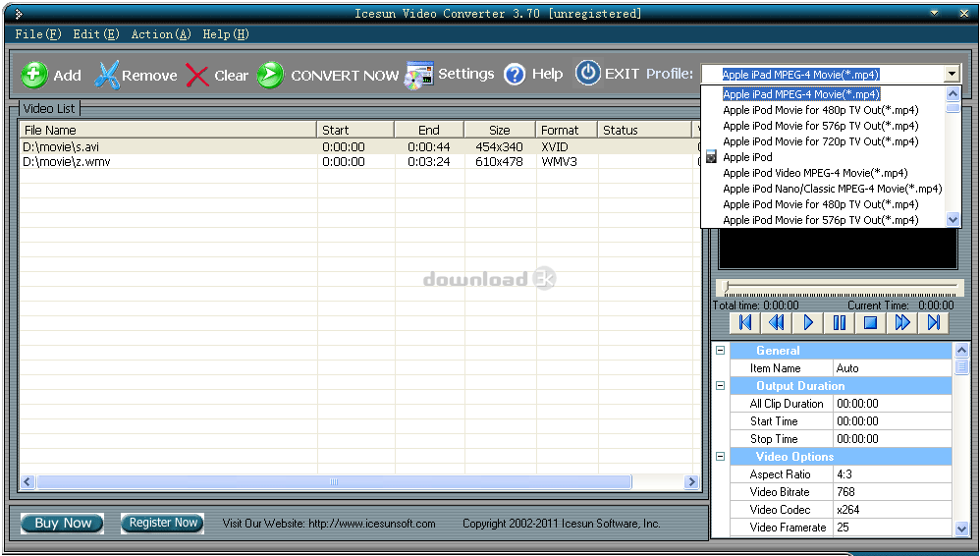Select Apple iPod Movie for 720p TV Out

(x=820, y=141)
